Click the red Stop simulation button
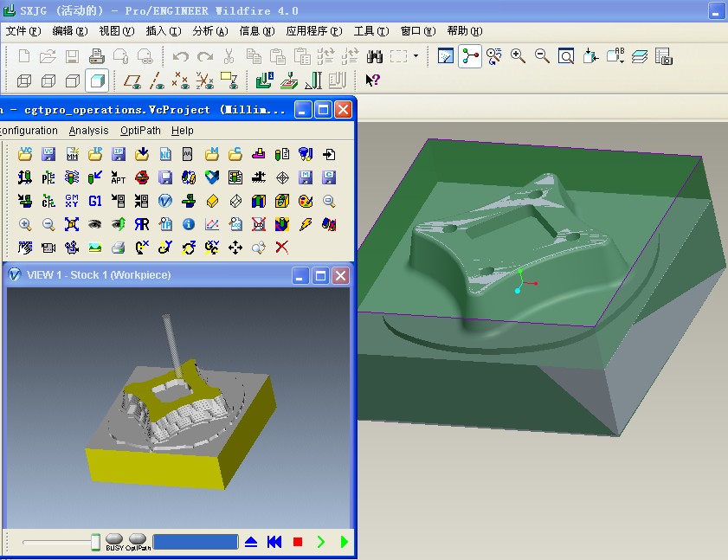The image size is (728, 560). point(298,542)
